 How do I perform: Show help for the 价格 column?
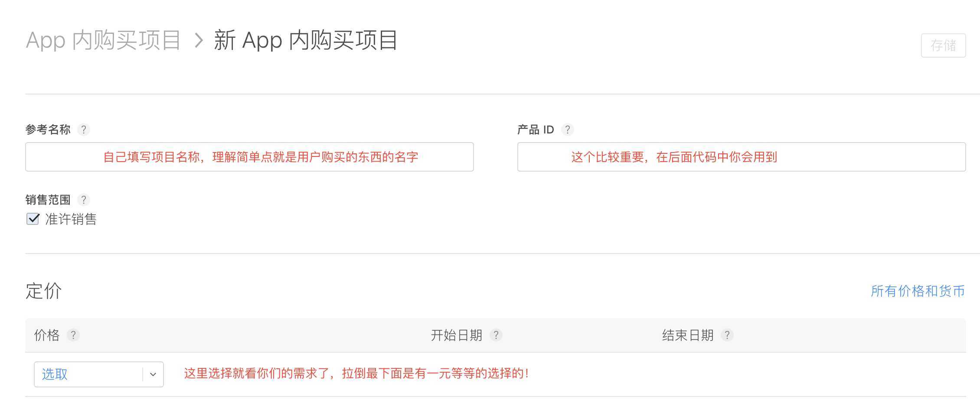[73, 335]
